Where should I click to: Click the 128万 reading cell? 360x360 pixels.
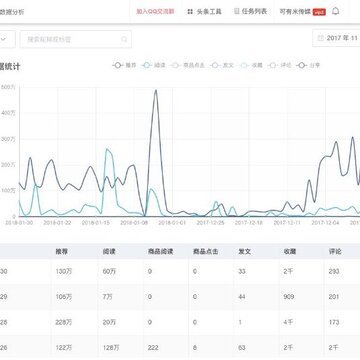pos(111,348)
